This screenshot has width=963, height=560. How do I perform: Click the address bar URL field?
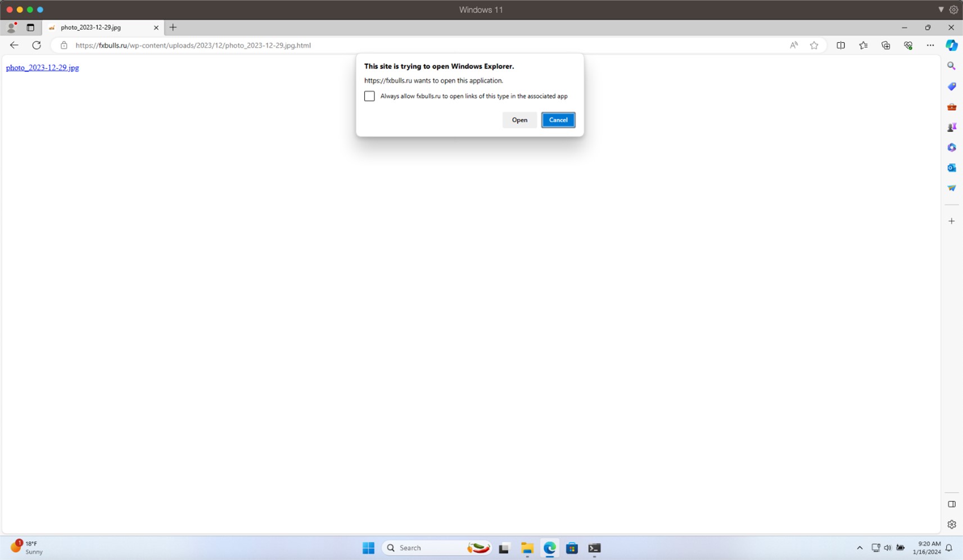point(394,45)
